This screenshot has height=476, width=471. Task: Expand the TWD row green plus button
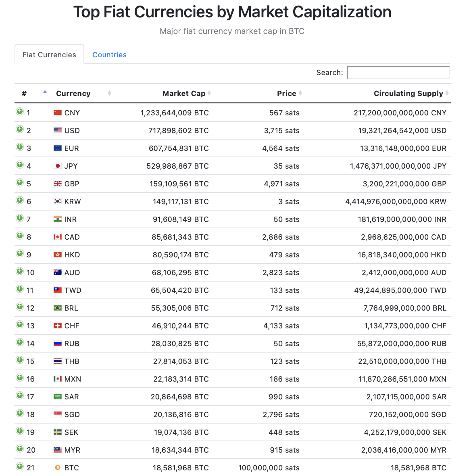[20, 289]
